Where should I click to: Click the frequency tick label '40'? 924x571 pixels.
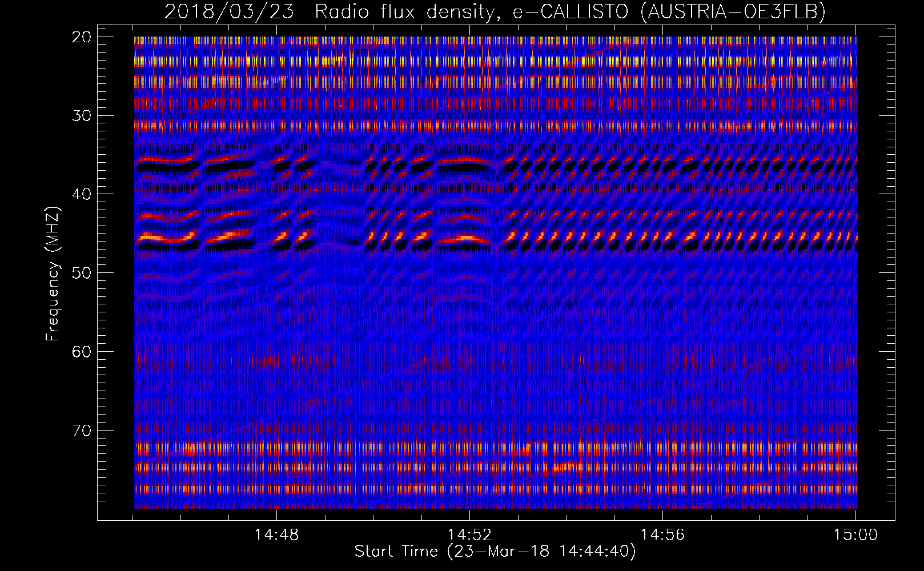coord(82,194)
